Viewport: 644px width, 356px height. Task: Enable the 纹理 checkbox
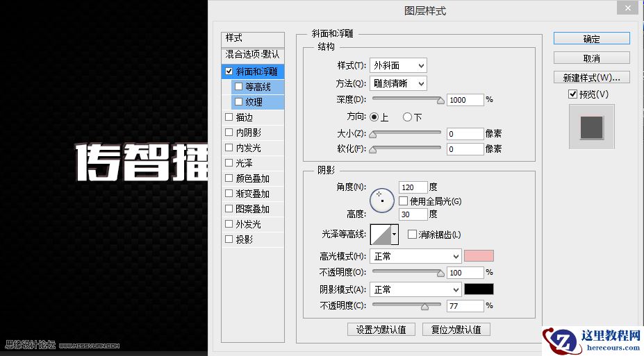click(x=238, y=102)
